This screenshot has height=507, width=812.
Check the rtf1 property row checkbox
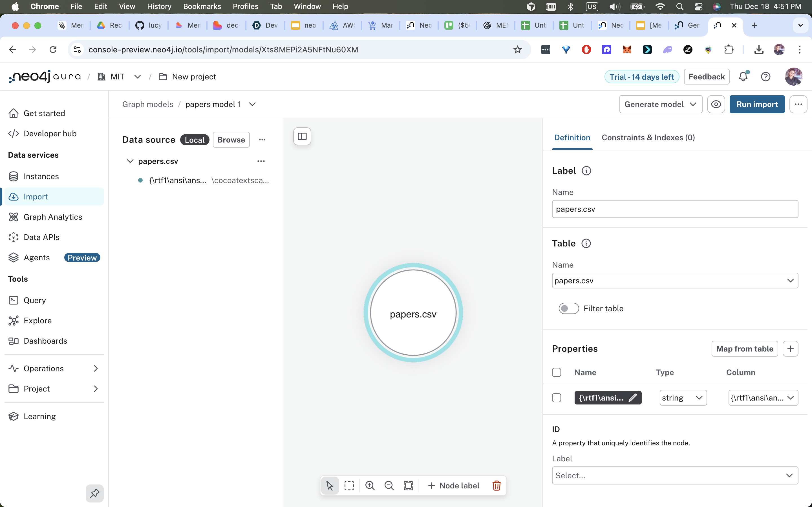pyautogui.click(x=556, y=398)
